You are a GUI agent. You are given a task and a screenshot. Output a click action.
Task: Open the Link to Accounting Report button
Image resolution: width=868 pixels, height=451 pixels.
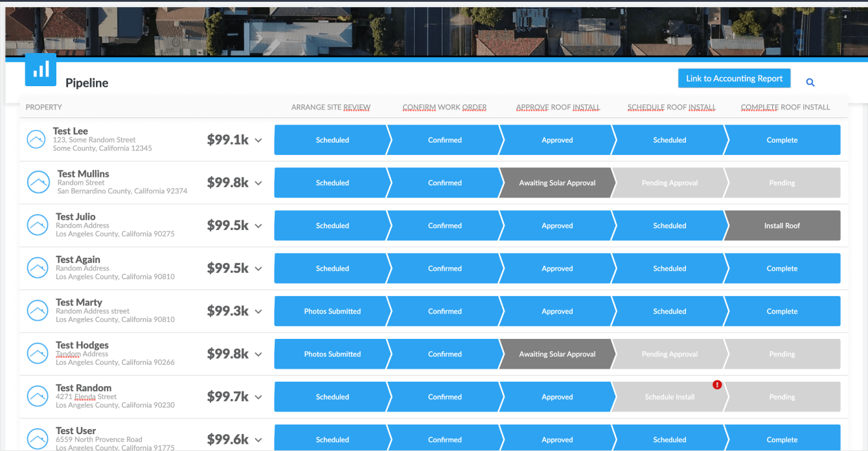734,78
